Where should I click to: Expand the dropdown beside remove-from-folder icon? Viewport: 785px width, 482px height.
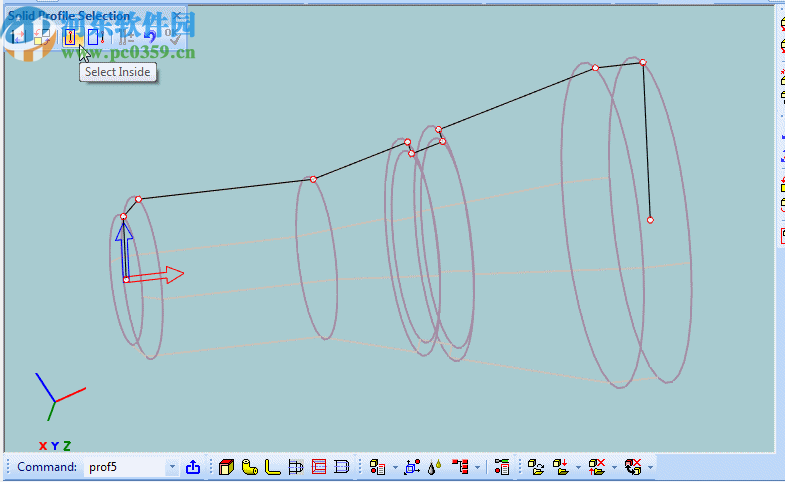[614, 467]
